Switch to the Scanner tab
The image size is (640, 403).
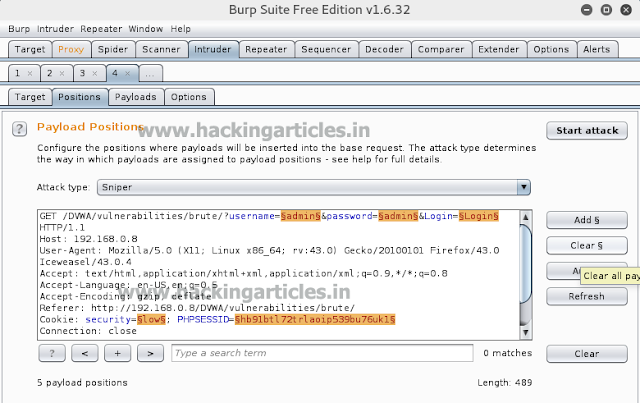click(x=161, y=49)
